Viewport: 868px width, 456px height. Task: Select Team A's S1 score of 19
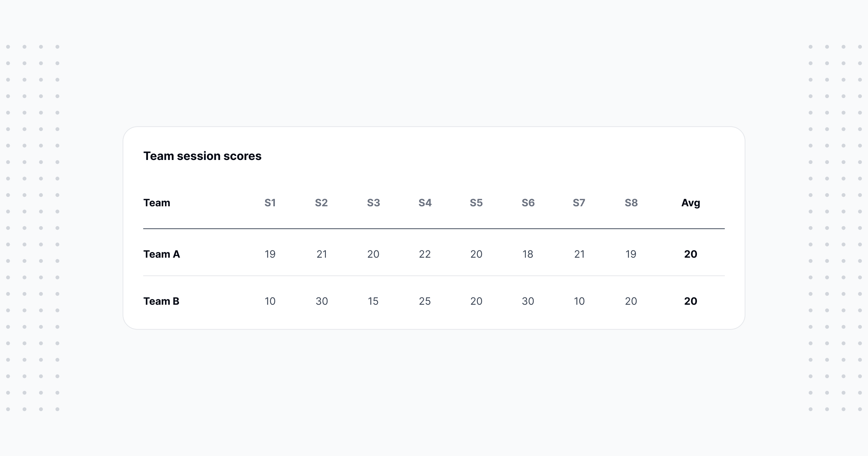[x=270, y=254]
